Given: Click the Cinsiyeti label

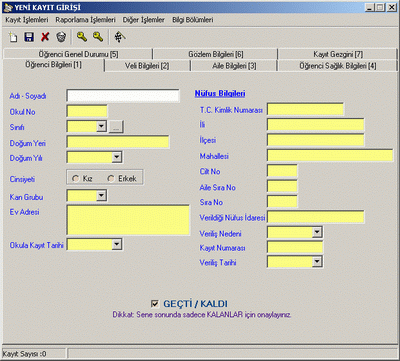Looking at the screenshot, I should coord(22,179).
